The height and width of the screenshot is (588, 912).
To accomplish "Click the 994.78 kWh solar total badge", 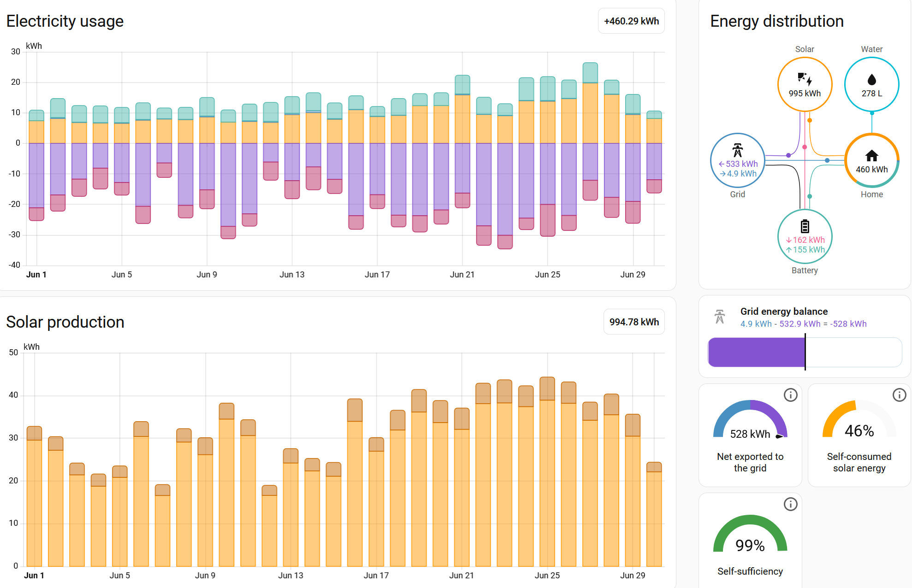I will (634, 322).
